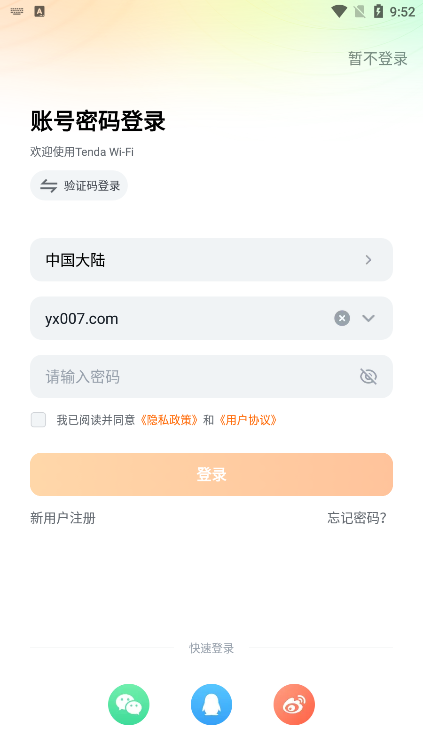Clear the yx007.com account field

[x=342, y=318]
